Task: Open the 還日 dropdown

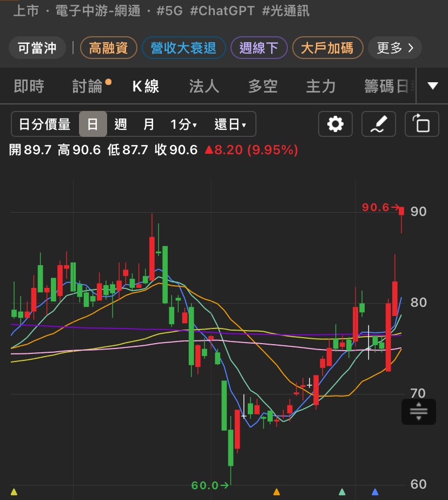Action: pos(230,124)
